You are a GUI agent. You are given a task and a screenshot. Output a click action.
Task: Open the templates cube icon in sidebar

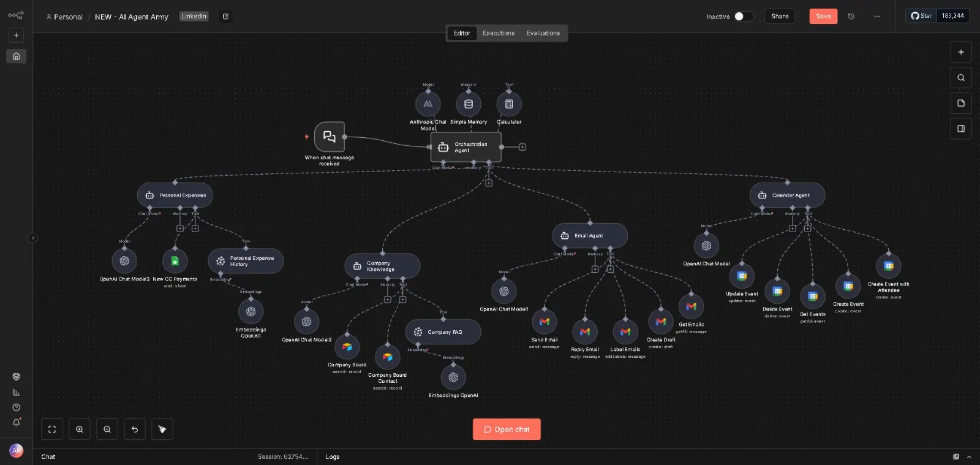click(x=17, y=377)
